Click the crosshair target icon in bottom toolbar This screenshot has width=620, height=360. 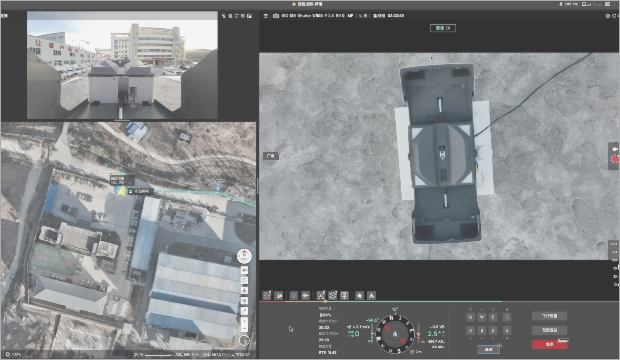333,296
